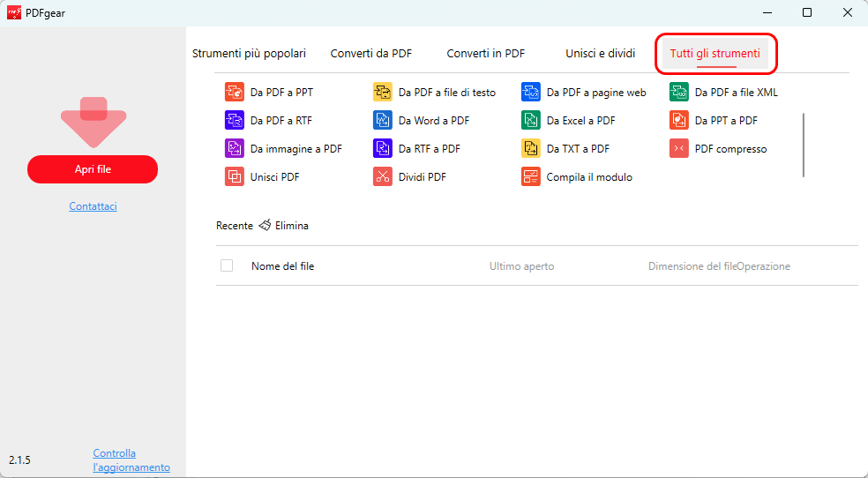Click the Da Excel a PDF label
Image resolution: width=868 pixels, height=478 pixels.
click(x=581, y=121)
